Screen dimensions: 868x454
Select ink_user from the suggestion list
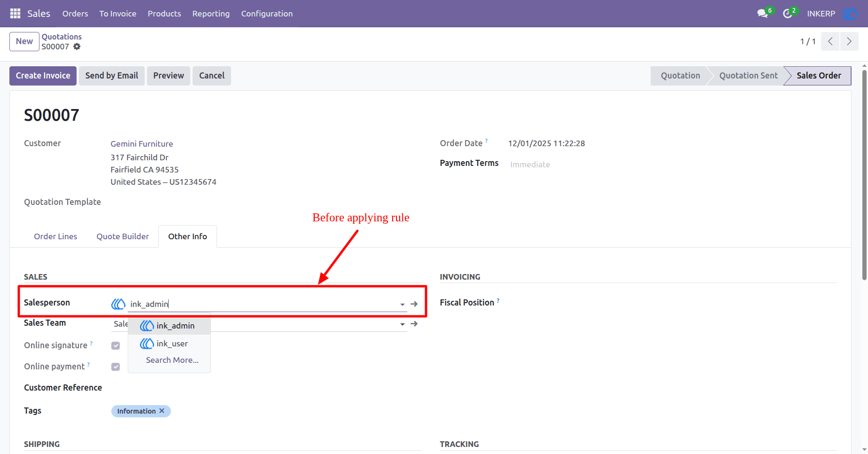[169, 344]
